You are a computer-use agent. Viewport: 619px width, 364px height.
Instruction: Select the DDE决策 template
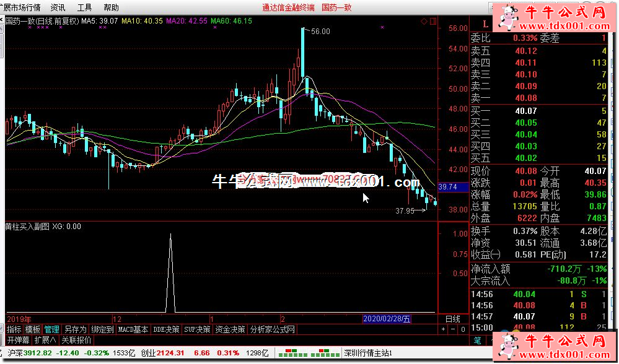166,330
